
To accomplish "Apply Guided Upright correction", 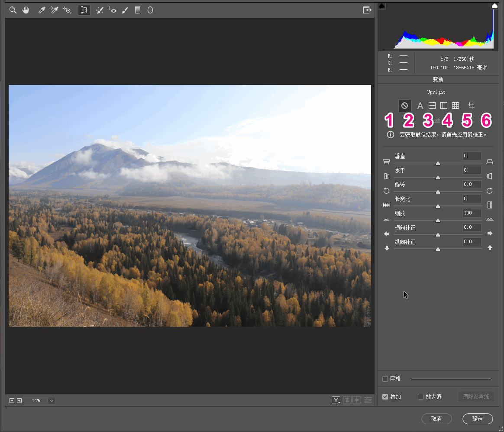I will tap(471, 105).
